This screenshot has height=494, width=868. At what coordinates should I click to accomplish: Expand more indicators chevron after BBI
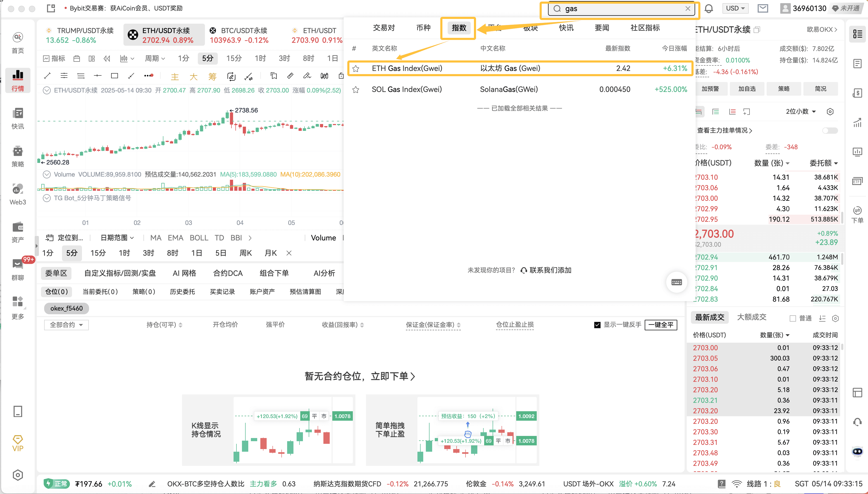250,238
